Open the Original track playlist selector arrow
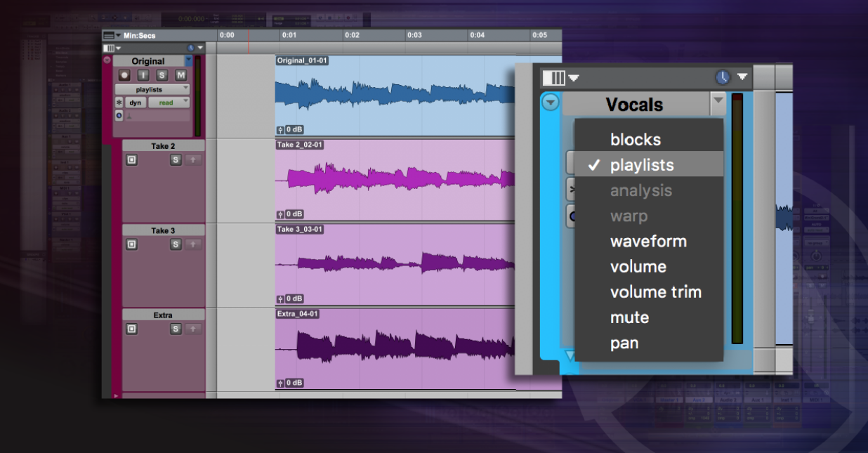The height and width of the screenshot is (453, 868). pyautogui.click(x=188, y=61)
